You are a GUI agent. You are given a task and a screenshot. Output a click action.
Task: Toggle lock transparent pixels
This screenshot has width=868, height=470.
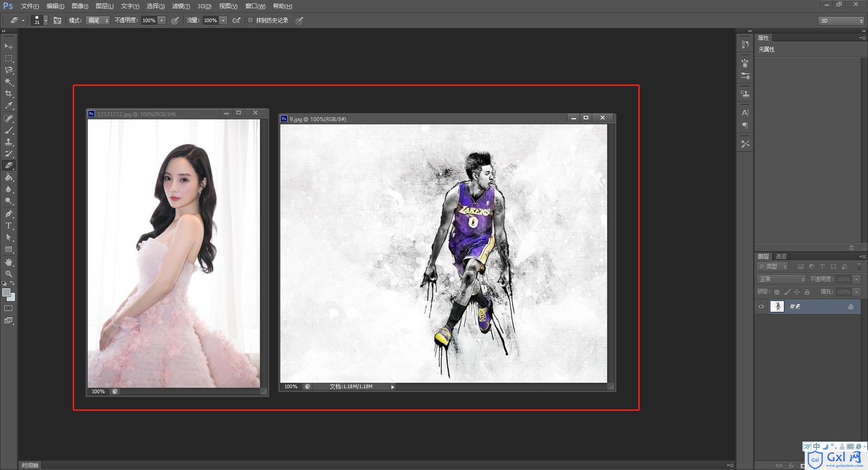pos(777,292)
